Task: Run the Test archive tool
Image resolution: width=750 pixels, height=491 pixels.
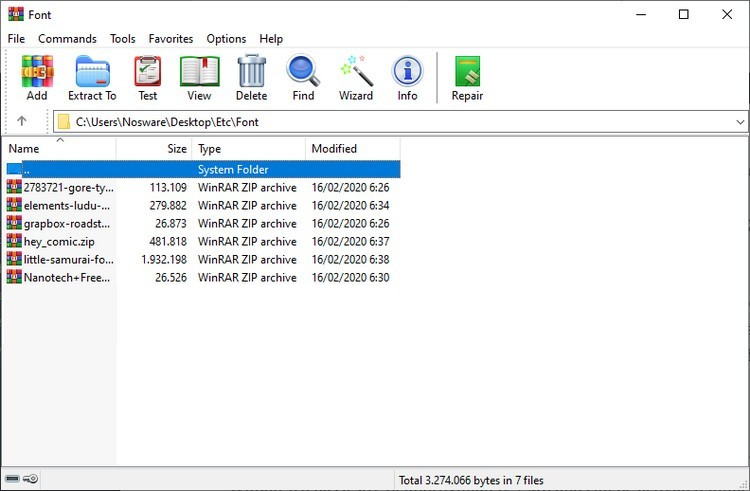Action: (148, 78)
